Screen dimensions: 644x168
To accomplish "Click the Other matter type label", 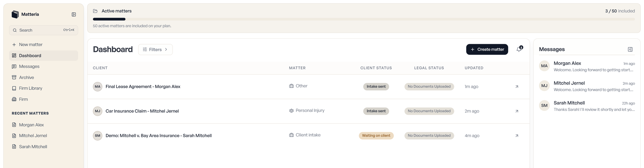I will click(298, 86).
